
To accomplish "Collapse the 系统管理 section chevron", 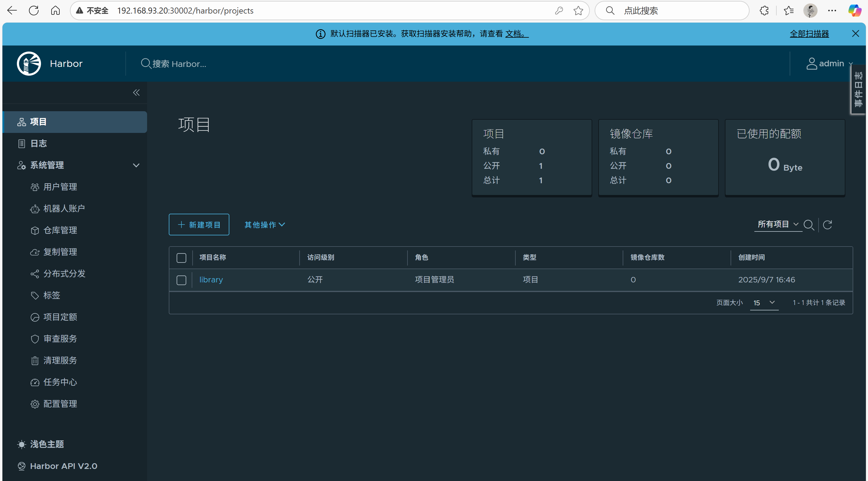I will pyautogui.click(x=136, y=165).
